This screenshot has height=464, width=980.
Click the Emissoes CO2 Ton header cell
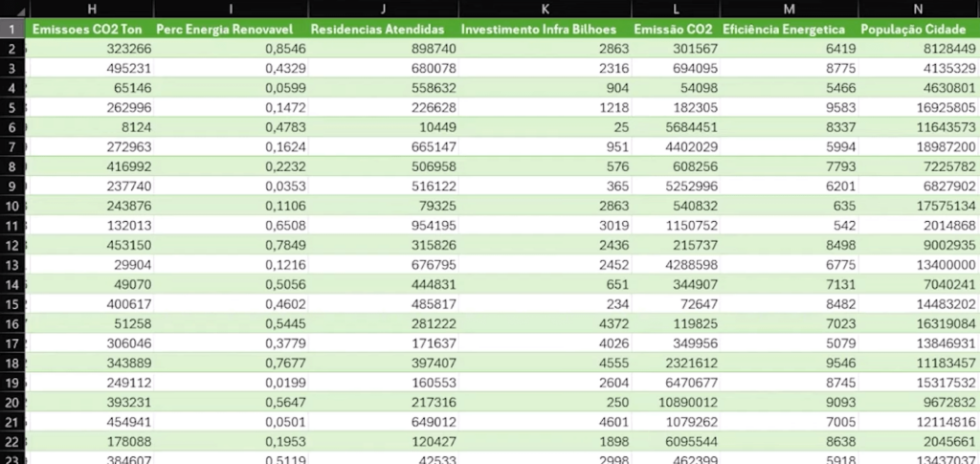pos(91,29)
